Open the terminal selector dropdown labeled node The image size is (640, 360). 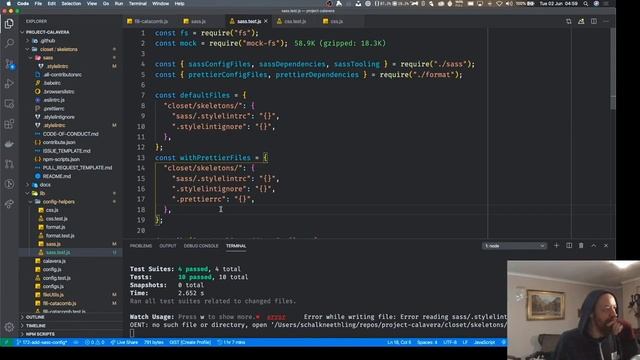click(514, 246)
